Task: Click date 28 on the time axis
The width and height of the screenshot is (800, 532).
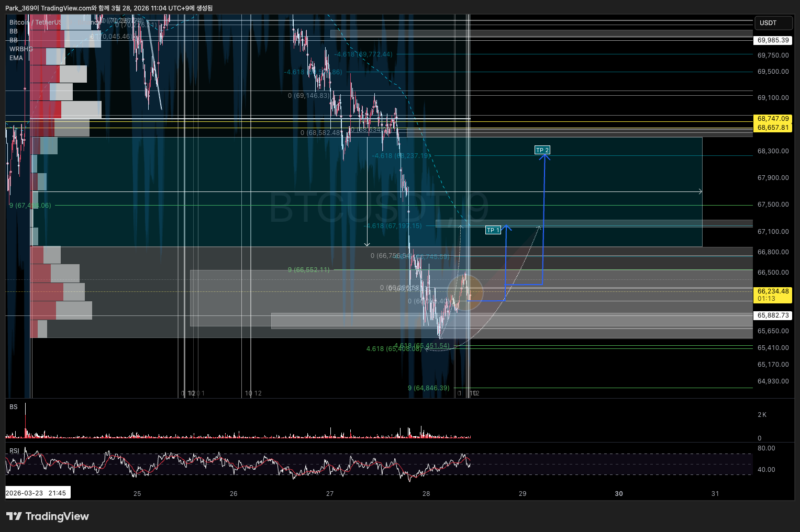Action: point(426,493)
